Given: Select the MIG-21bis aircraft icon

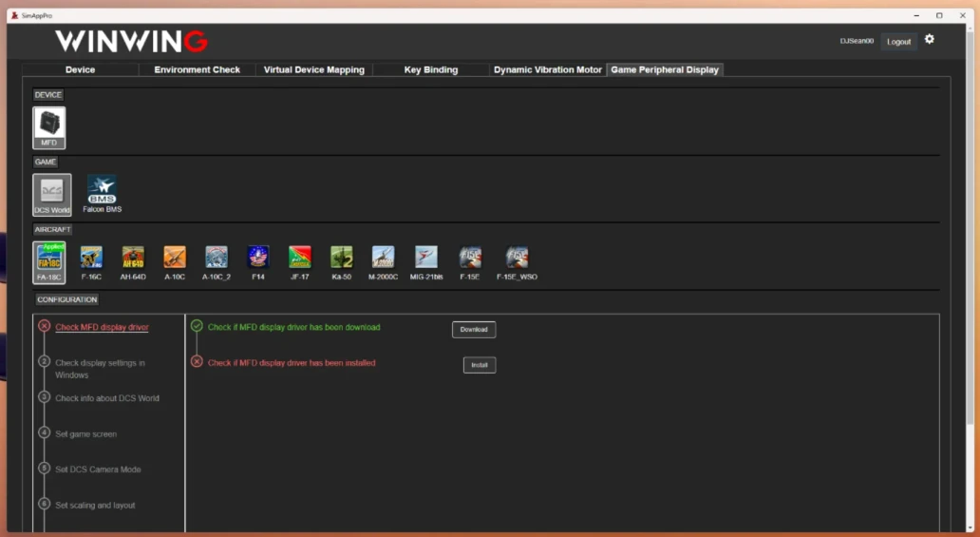Looking at the screenshot, I should 426,262.
